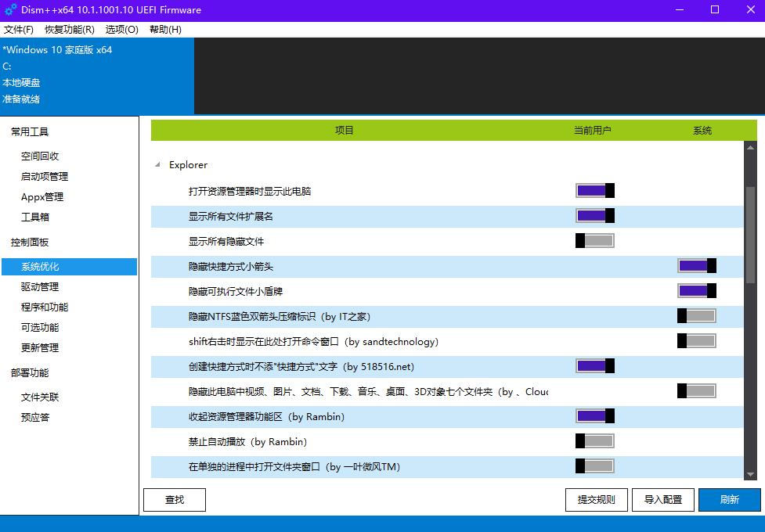Open Appx管理 in sidebar
The width and height of the screenshot is (765, 532).
pyautogui.click(x=42, y=197)
